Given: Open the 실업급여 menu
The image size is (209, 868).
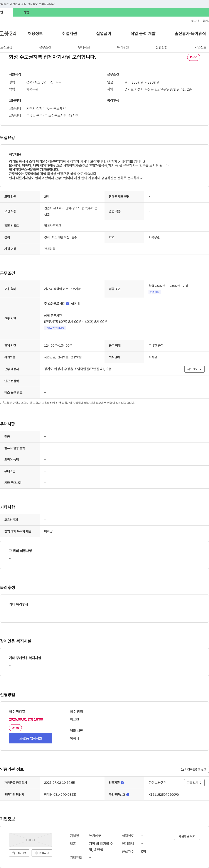Looking at the screenshot, I should pyautogui.click(x=103, y=33).
